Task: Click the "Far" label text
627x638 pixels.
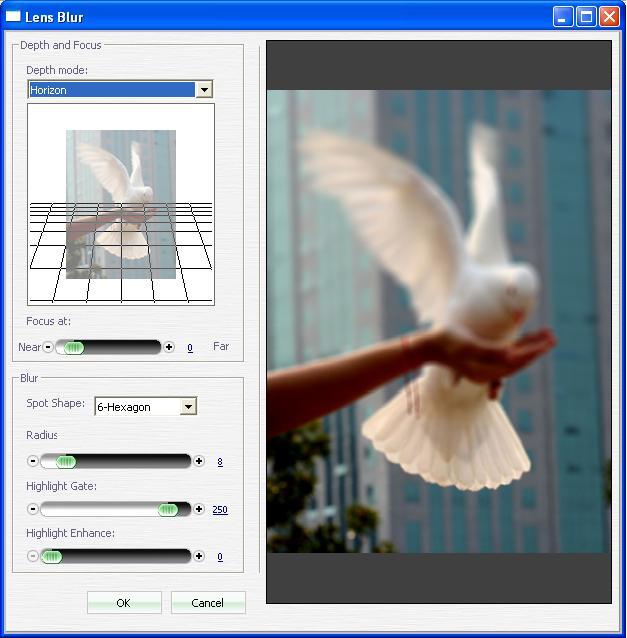Action: click(x=221, y=346)
